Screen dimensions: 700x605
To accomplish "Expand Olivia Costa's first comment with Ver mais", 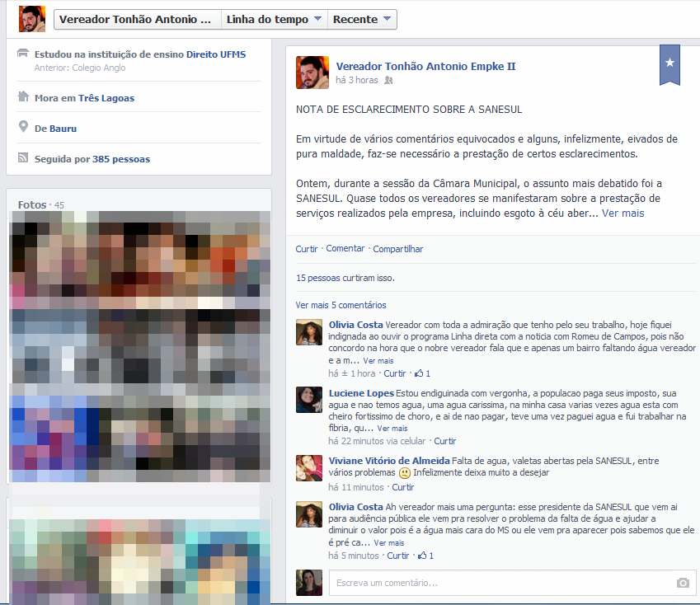I will [378, 360].
